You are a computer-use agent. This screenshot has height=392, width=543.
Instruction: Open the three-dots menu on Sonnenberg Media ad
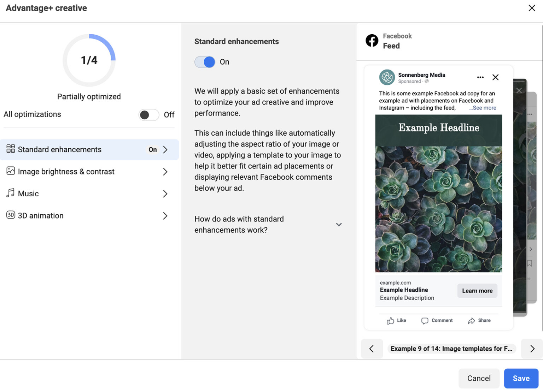coord(480,77)
